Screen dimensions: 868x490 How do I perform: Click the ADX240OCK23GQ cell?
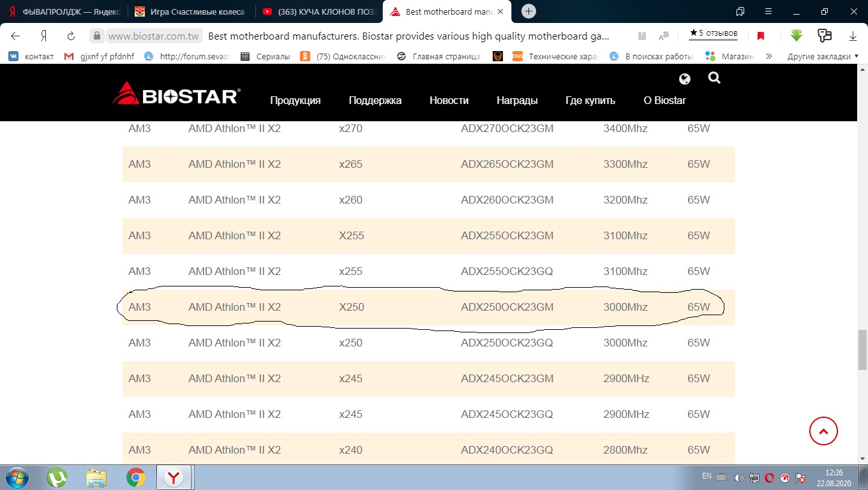(507, 450)
